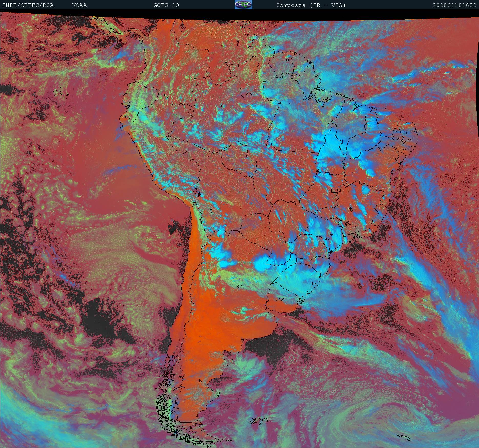This screenshot has height=448, width=479.
Task: Select the 200801181830 timestamp
Action: (454, 5)
